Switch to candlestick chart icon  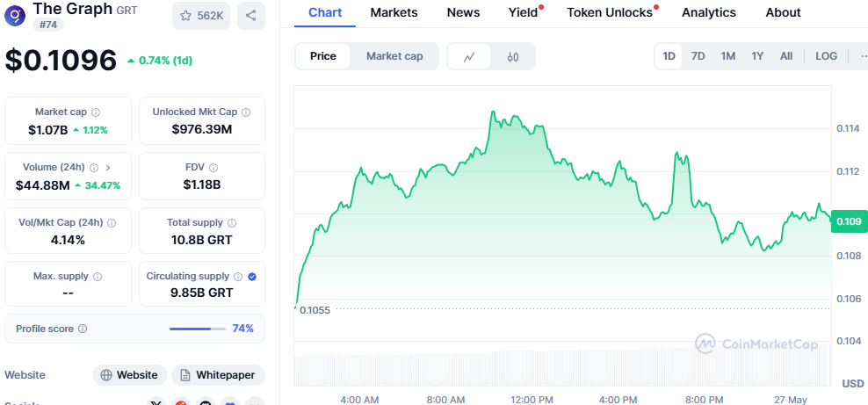tap(512, 56)
